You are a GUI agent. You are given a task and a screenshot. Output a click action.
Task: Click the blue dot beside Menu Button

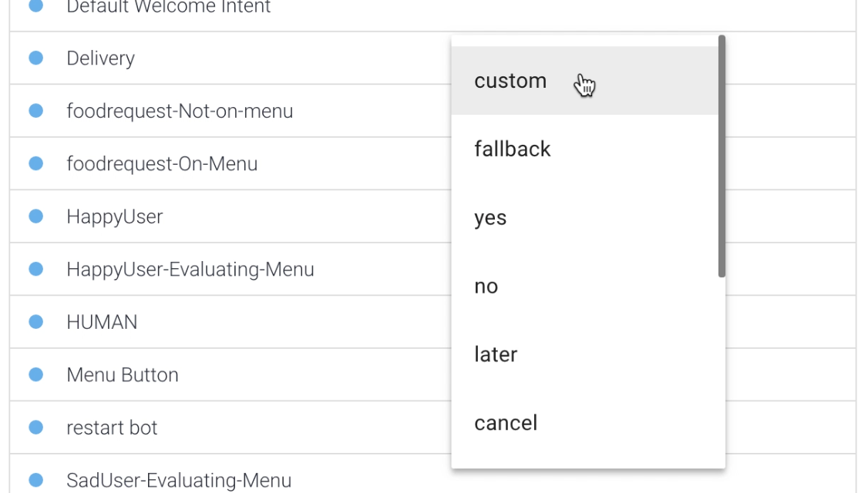(x=35, y=374)
